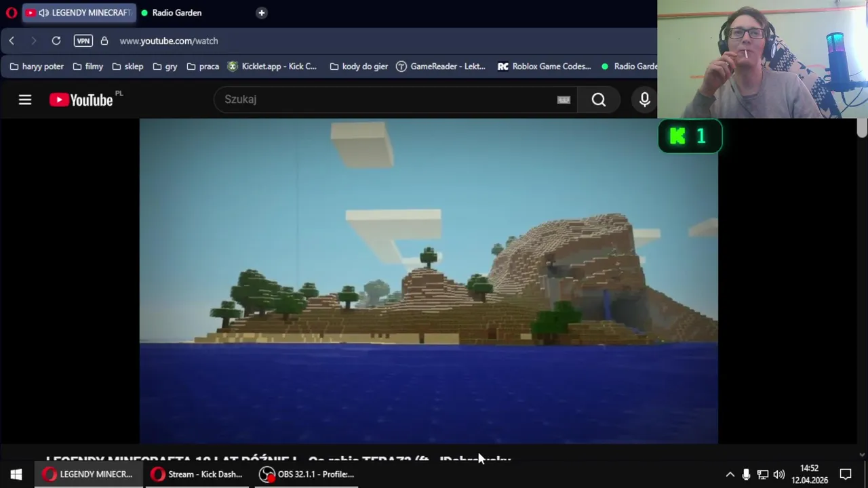The height and width of the screenshot is (488, 868).
Task: Open the Windows Start menu
Action: [16, 474]
